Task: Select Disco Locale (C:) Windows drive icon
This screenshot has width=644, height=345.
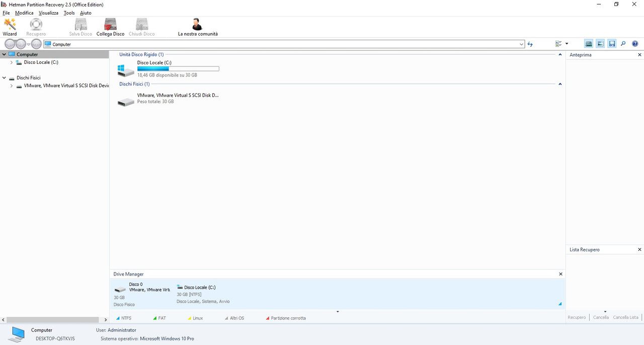Action: [126, 70]
